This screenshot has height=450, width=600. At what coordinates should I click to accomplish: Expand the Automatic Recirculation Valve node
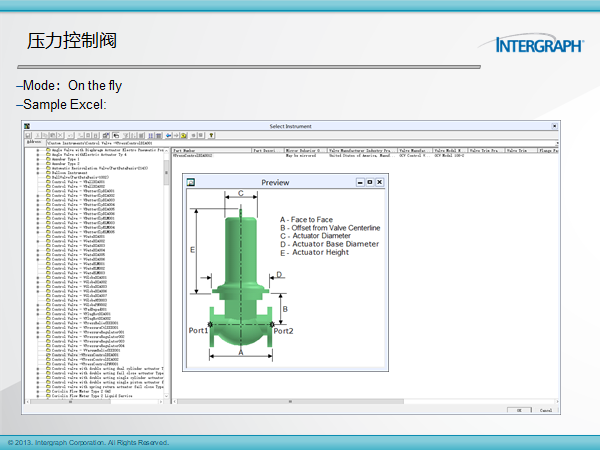pyautogui.click(x=38, y=168)
